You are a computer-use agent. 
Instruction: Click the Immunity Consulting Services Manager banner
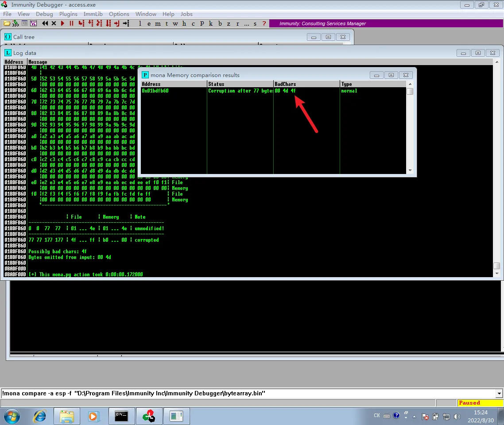click(386, 23)
